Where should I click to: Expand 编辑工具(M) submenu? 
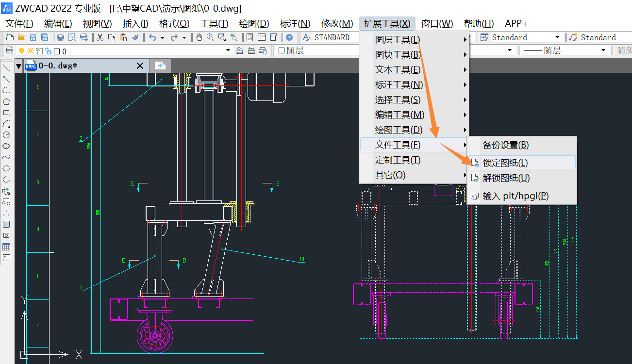[x=415, y=115]
